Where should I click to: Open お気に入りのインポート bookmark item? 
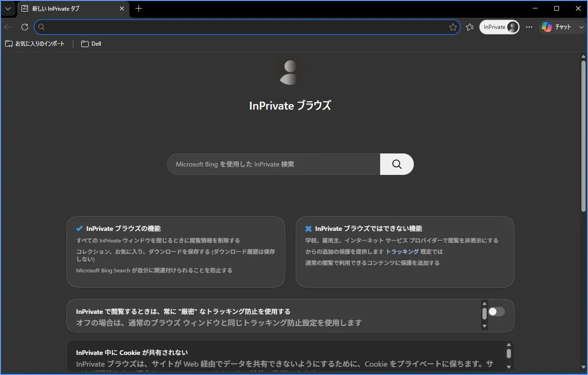point(35,44)
